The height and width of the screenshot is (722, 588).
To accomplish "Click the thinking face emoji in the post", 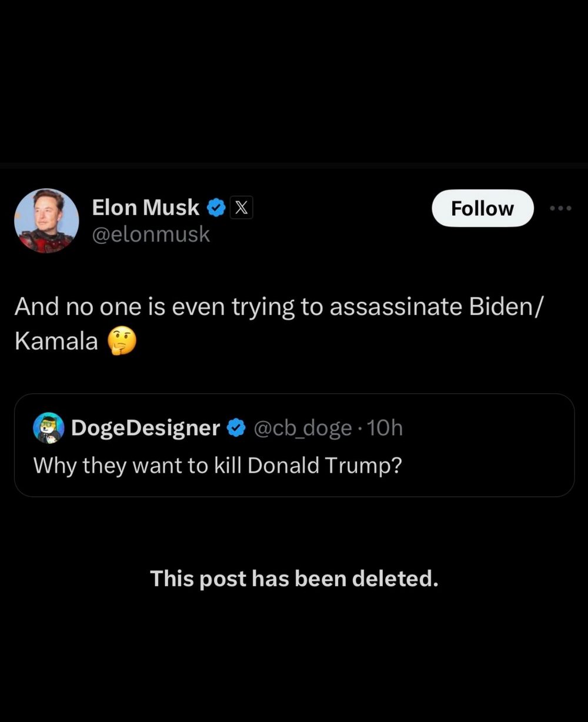I will [x=122, y=341].
